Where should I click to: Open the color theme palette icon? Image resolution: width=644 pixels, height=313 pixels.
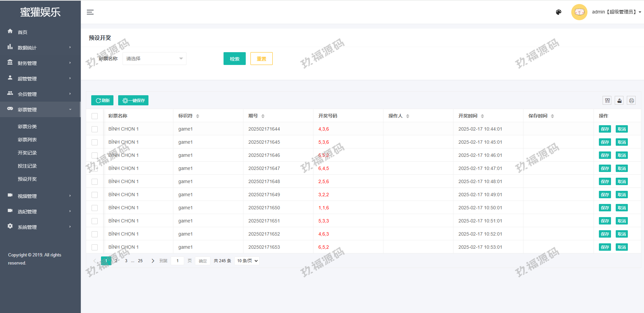click(558, 12)
